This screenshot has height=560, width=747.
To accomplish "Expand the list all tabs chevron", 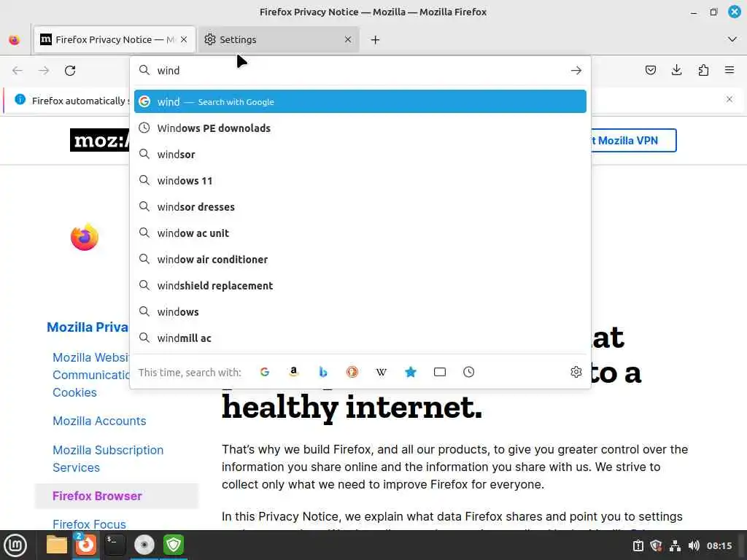I will tap(732, 39).
